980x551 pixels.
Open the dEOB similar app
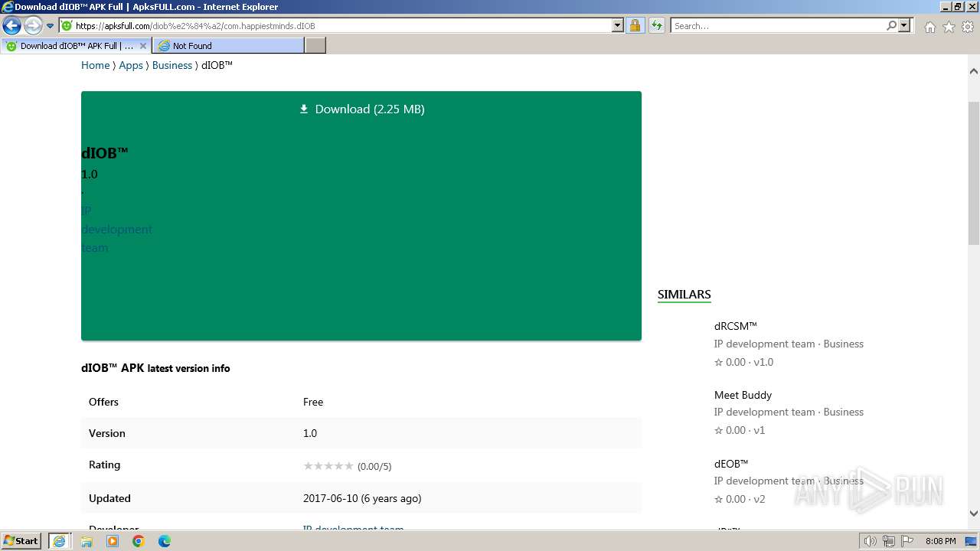[731, 464]
